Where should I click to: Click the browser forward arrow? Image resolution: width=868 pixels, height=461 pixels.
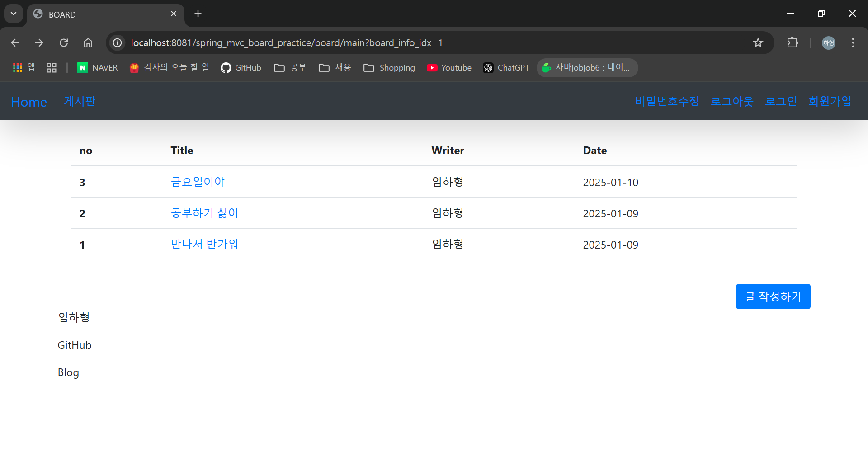(x=39, y=42)
